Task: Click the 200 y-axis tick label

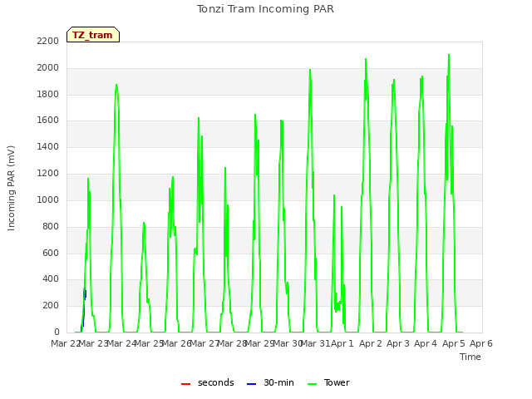Action: (x=51, y=306)
